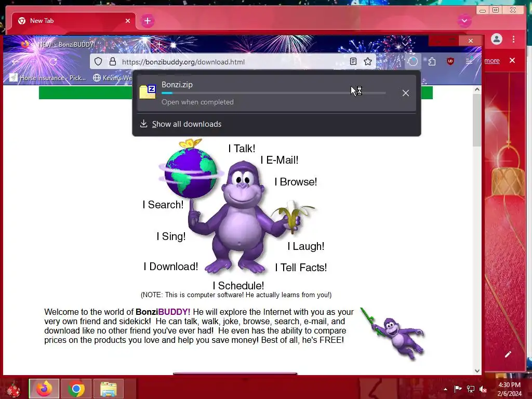Image resolution: width=532 pixels, height=399 pixels.
Task: Open Chrome's three-dot menu
Action: pyautogui.click(x=514, y=39)
